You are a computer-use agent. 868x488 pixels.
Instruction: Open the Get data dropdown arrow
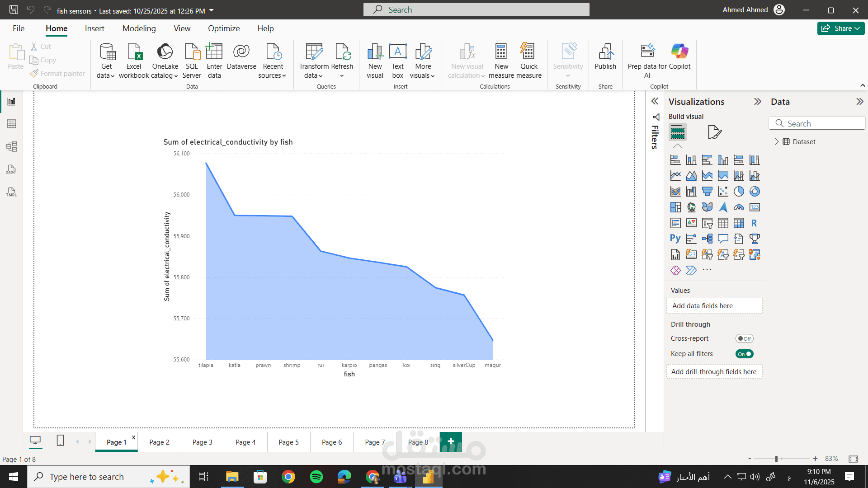(x=113, y=76)
